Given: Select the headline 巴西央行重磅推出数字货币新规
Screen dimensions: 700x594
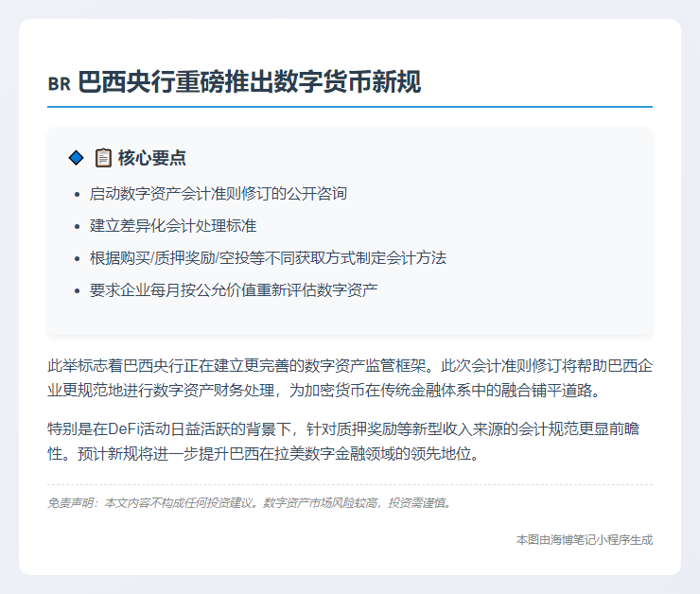Looking at the screenshot, I should click(249, 82).
